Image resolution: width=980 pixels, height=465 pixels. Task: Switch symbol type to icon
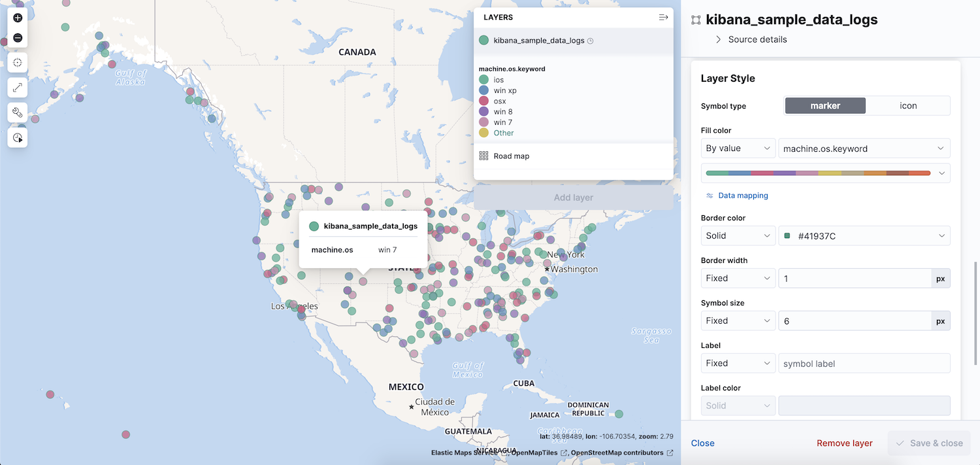pyautogui.click(x=908, y=105)
